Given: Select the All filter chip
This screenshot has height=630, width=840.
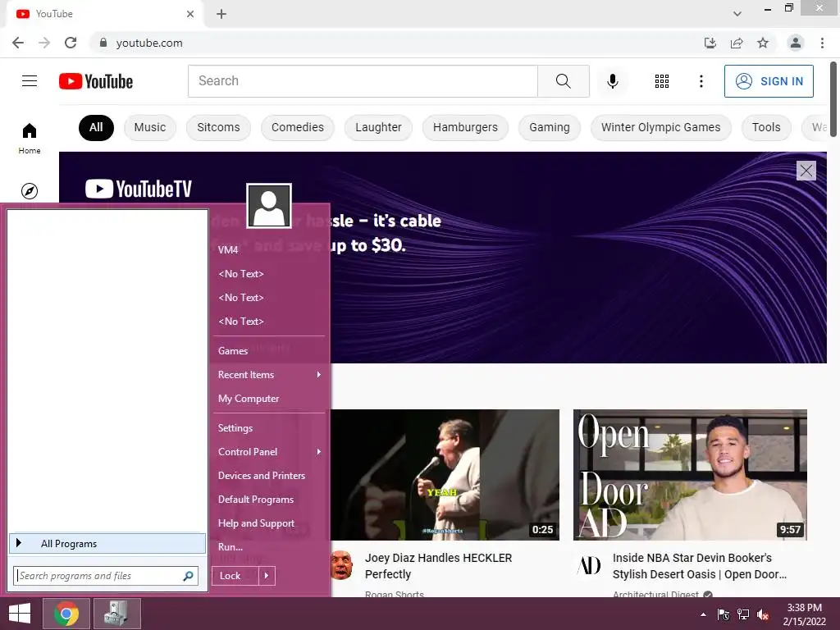Looking at the screenshot, I should point(97,127).
